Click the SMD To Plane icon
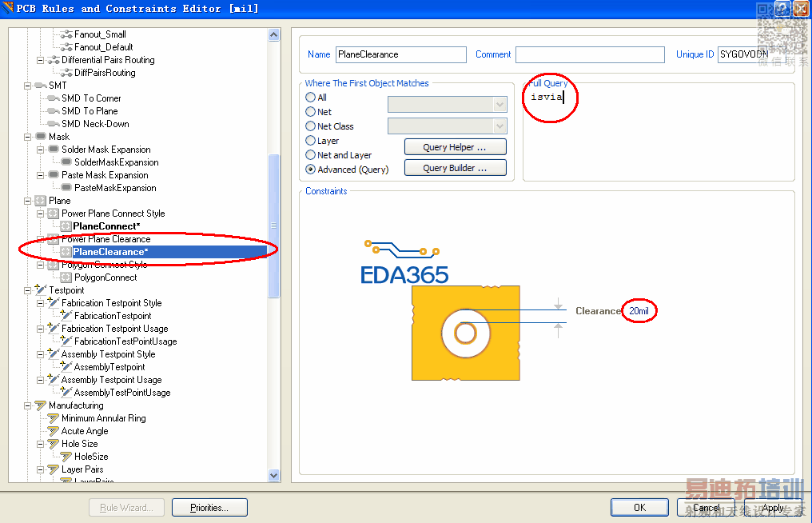This screenshot has height=523, width=812. [54, 111]
